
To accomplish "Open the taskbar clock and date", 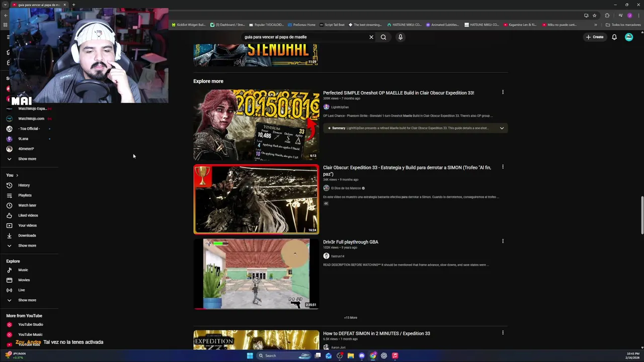I will (633, 355).
